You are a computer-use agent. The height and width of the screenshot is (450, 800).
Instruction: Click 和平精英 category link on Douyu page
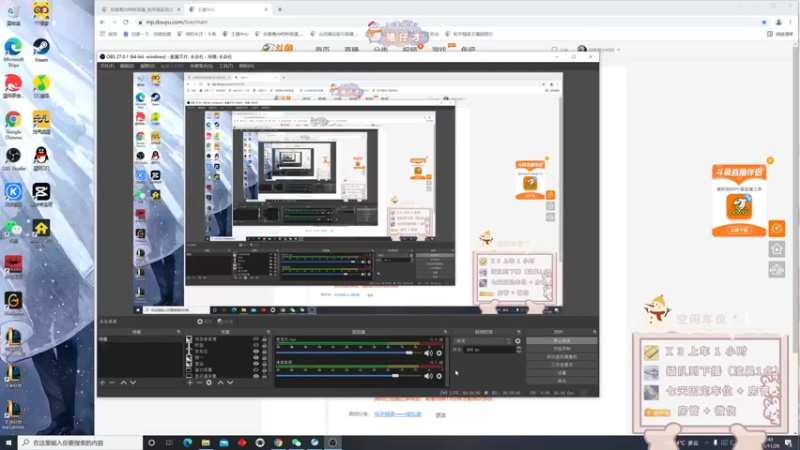(x=397, y=414)
